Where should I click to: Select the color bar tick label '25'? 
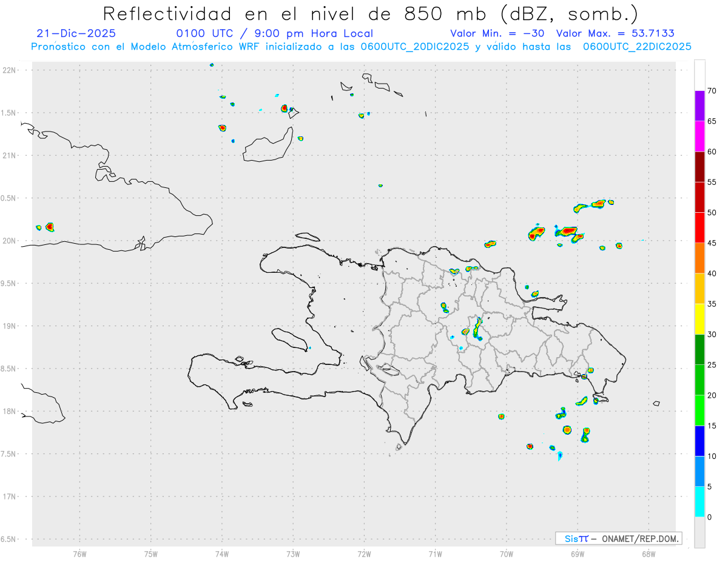(712, 365)
